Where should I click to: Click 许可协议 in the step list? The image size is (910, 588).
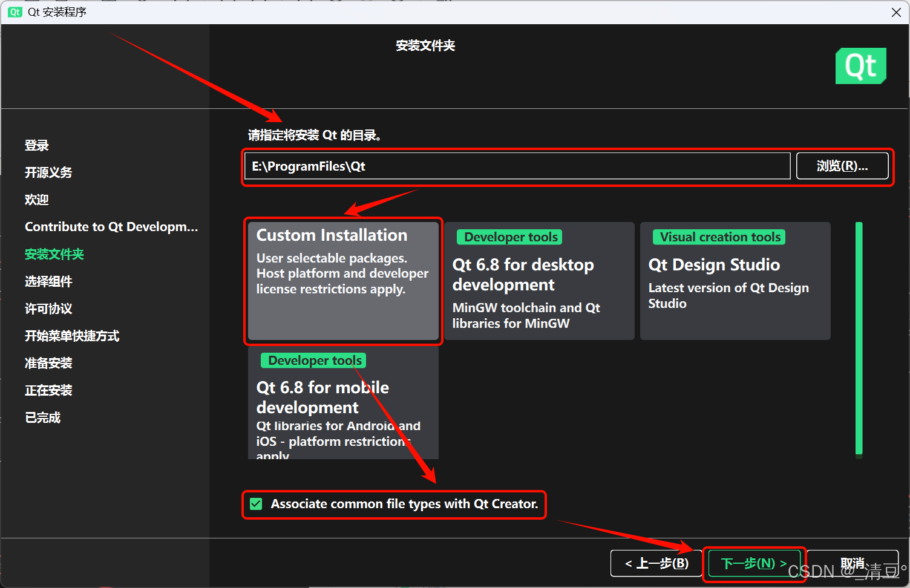pyautogui.click(x=48, y=309)
